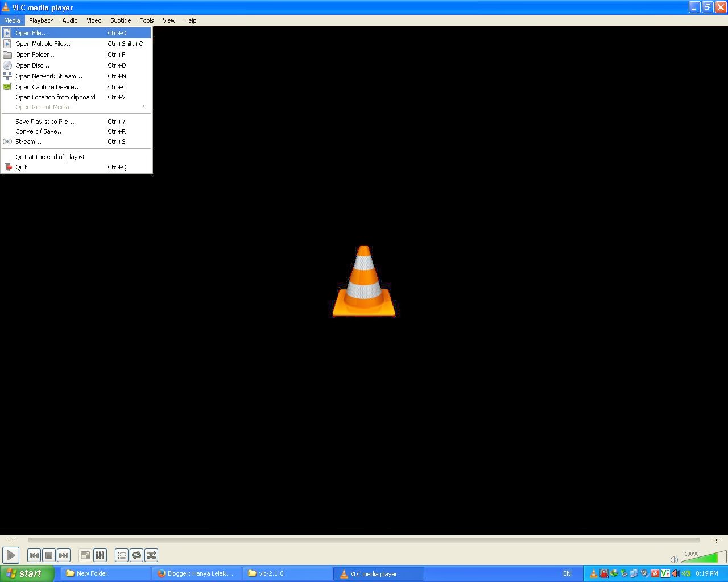Click the safely remove hardware tray icon

click(624, 573)
